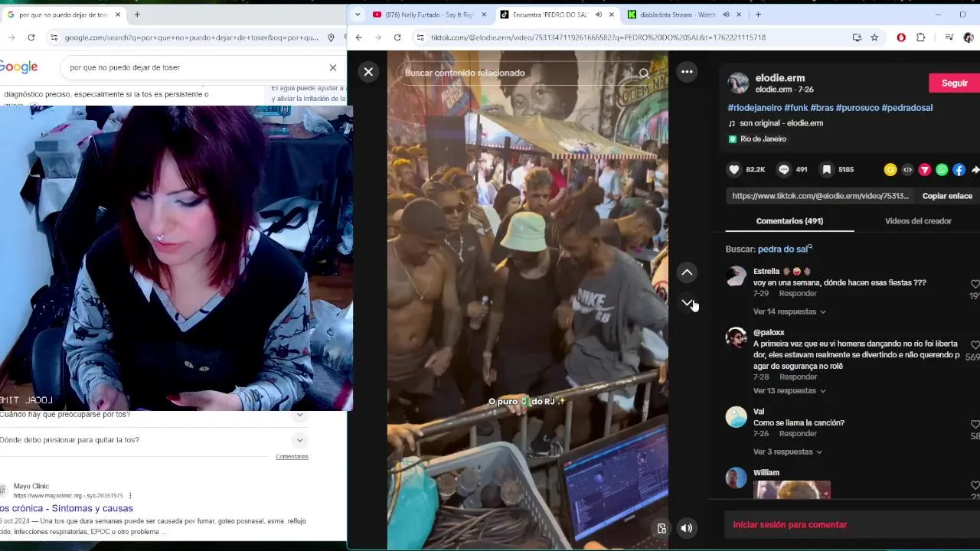Expand more share options arrow
The height and width of the screenshot is (551, 980).
coord(975,170)
